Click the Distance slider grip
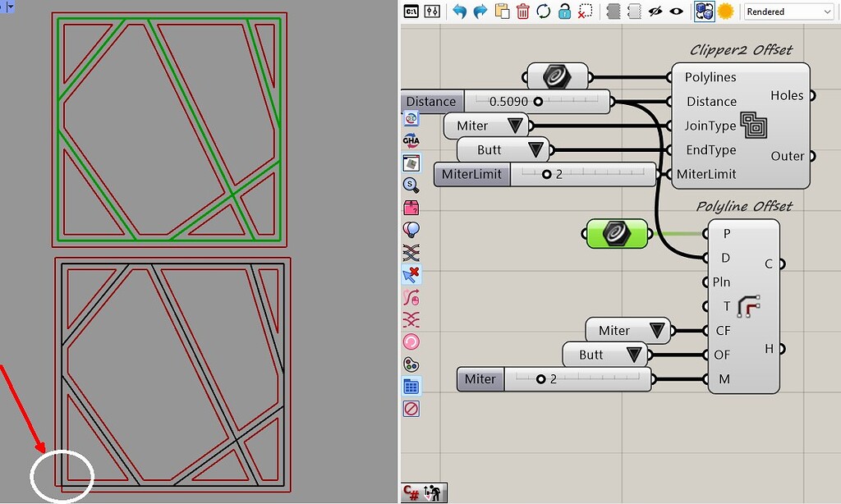Screen dimensions: 841x504 538,101
